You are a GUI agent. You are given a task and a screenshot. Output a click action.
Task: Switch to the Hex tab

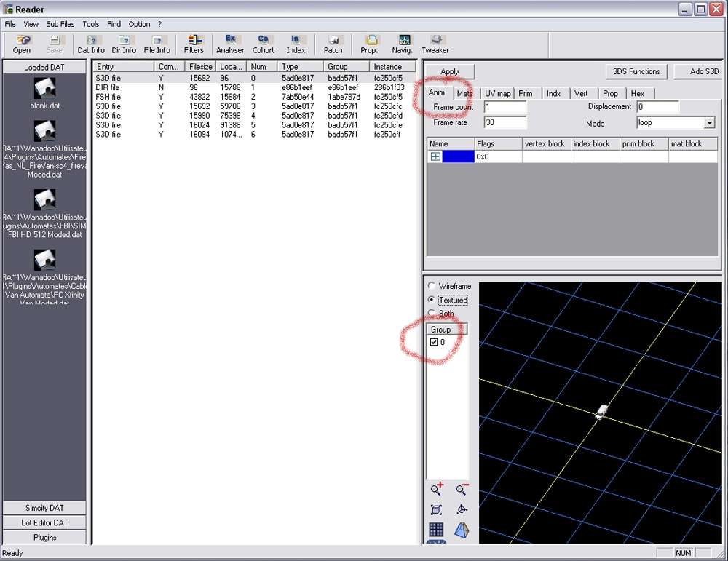638,93
